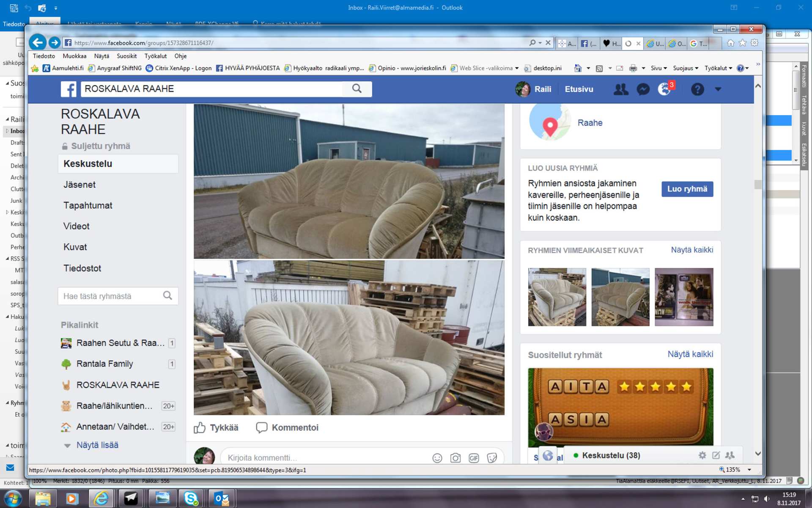The width and height of the screenshot is (812, 508).
Task: Click the new message compose icon in chat bar
Action: tap(716, 455)
